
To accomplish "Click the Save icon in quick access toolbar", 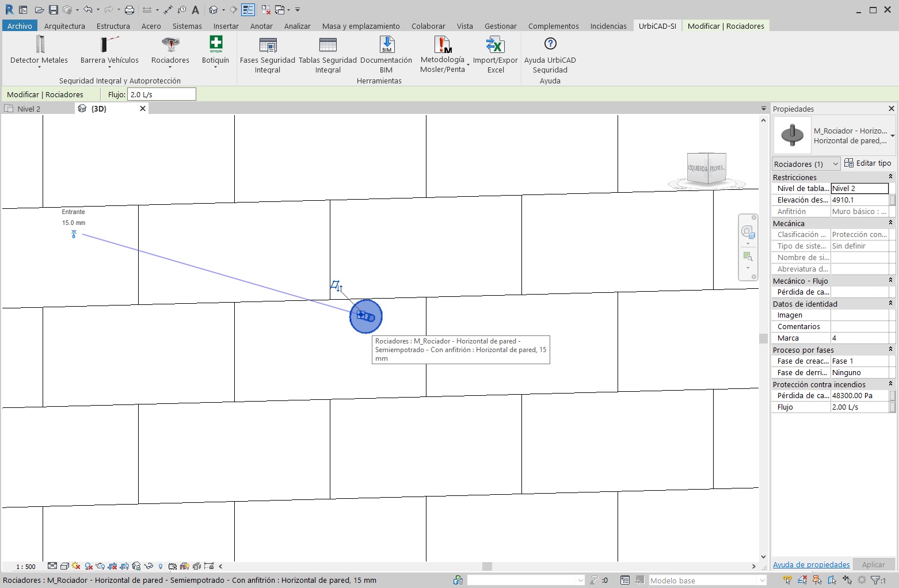I will tap(53, 10).
